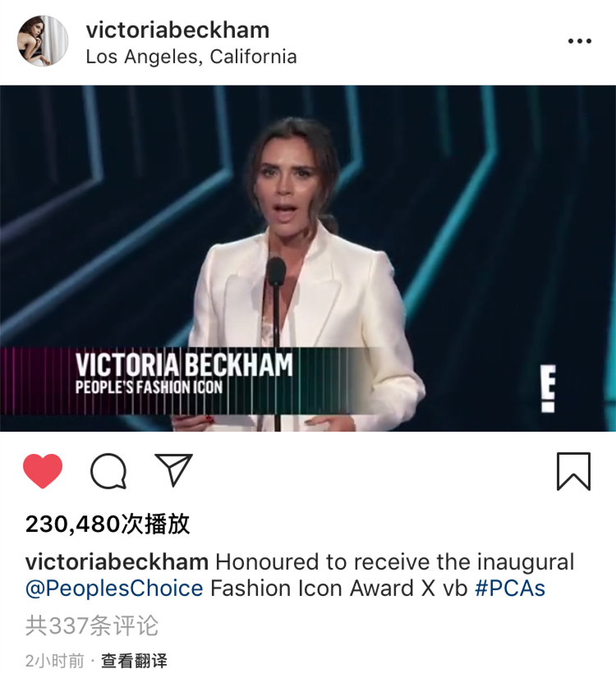Open victoriabeckham's round profile avatar

(43, 41)
